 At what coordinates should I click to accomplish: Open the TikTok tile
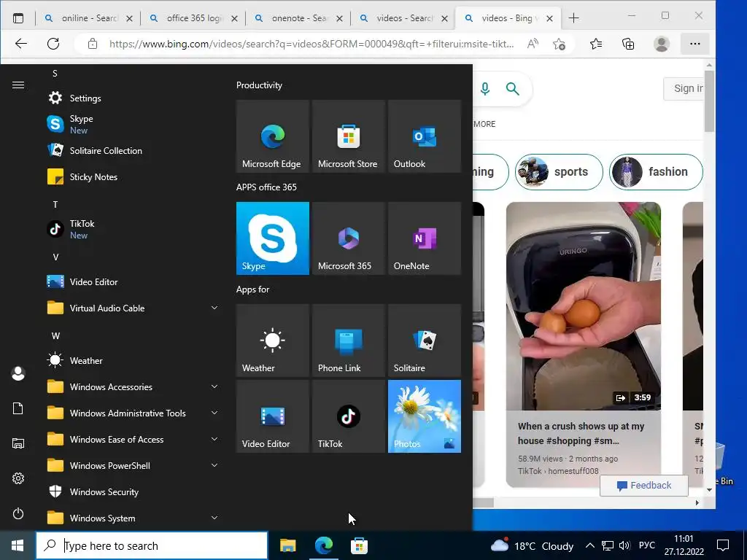[348, 416]
